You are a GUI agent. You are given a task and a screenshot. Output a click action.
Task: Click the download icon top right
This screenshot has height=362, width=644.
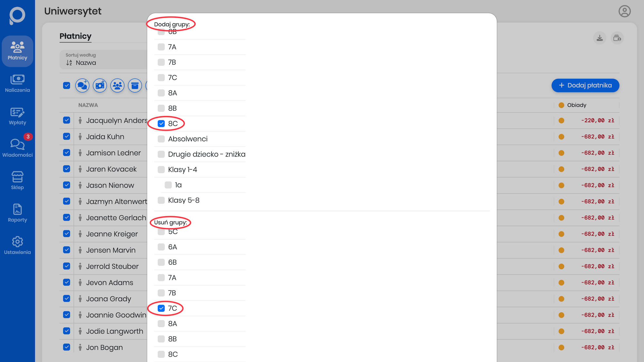(x=600, y=38)
